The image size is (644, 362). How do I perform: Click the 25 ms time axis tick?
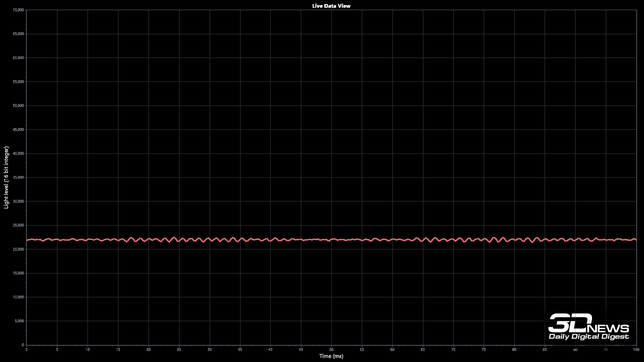coord(179,350)
